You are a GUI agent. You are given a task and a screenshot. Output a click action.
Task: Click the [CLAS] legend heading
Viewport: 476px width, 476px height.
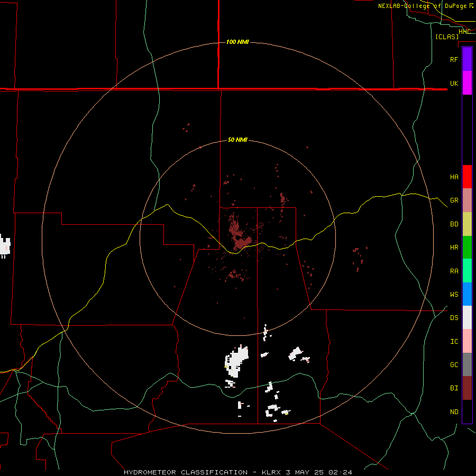[x=447, y=36]
